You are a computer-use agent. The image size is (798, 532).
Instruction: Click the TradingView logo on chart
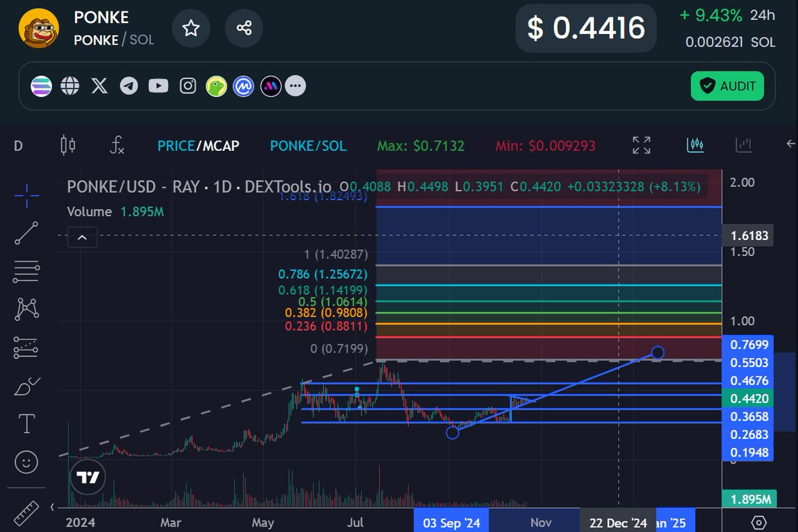88,477
